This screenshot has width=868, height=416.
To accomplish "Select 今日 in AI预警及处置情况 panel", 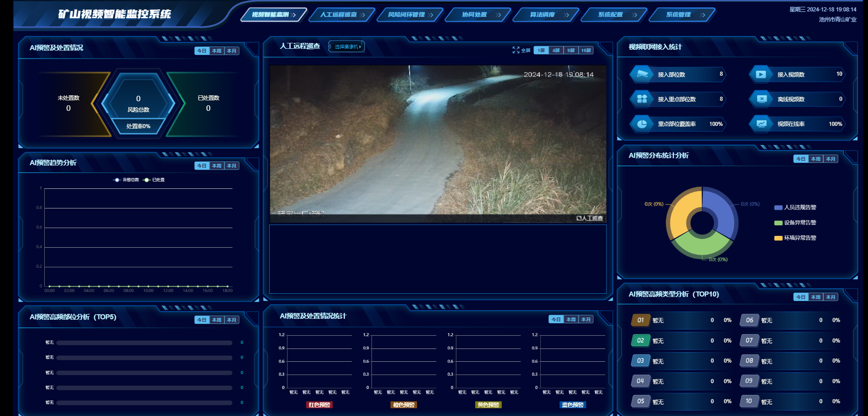I will (202, 51).
